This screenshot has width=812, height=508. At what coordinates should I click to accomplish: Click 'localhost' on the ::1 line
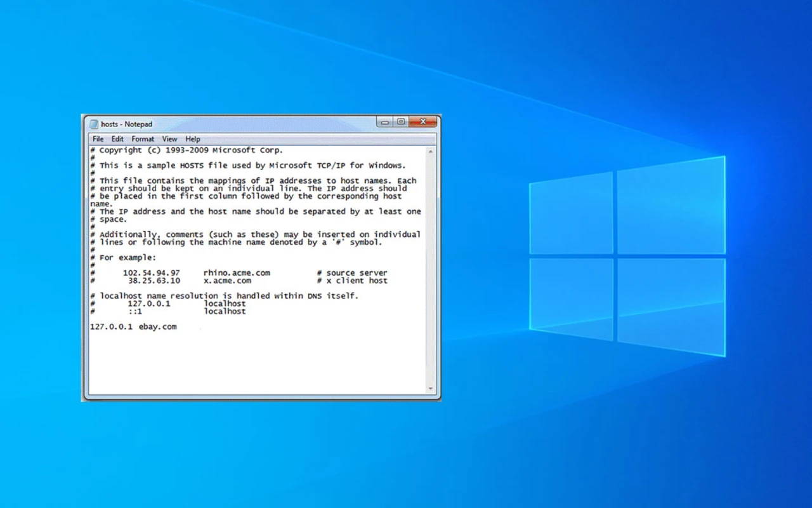(225, 311)
